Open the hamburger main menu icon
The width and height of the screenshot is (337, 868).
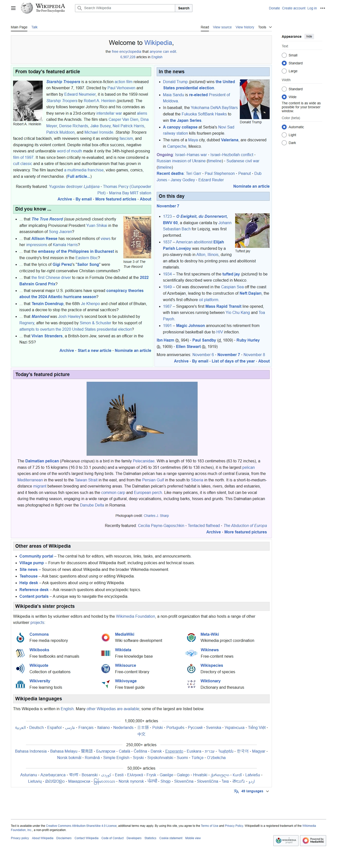point(13,8)
